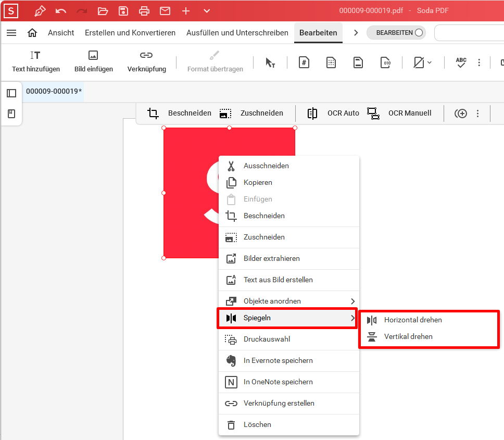This screenshot has width=504, height=440.
Task: Save the document with disk icon
Action: (x=123, y=11)
